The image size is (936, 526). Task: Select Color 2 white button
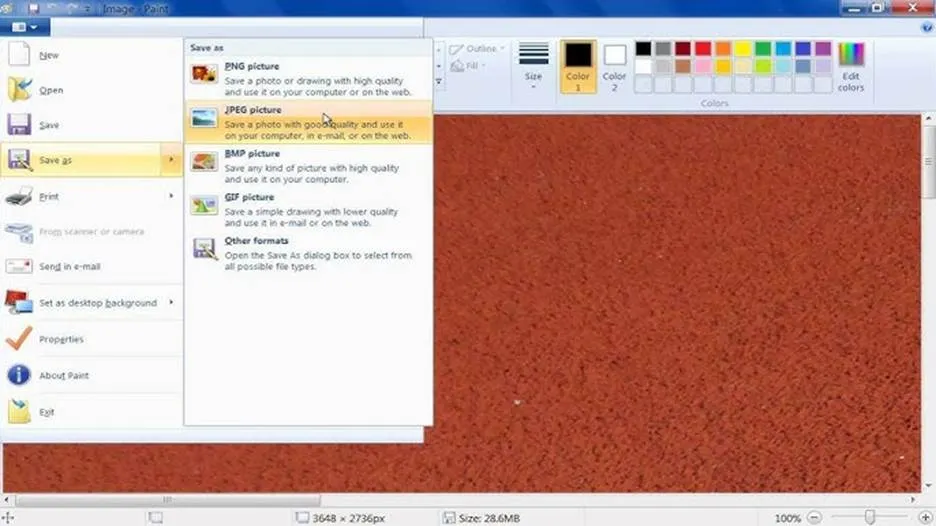click(614, 67)
